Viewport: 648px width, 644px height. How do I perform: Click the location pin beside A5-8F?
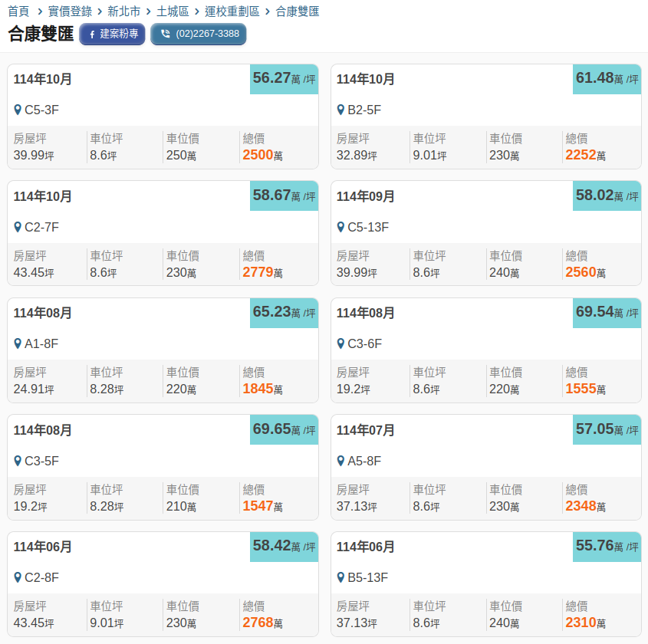[x=340, y=461]
